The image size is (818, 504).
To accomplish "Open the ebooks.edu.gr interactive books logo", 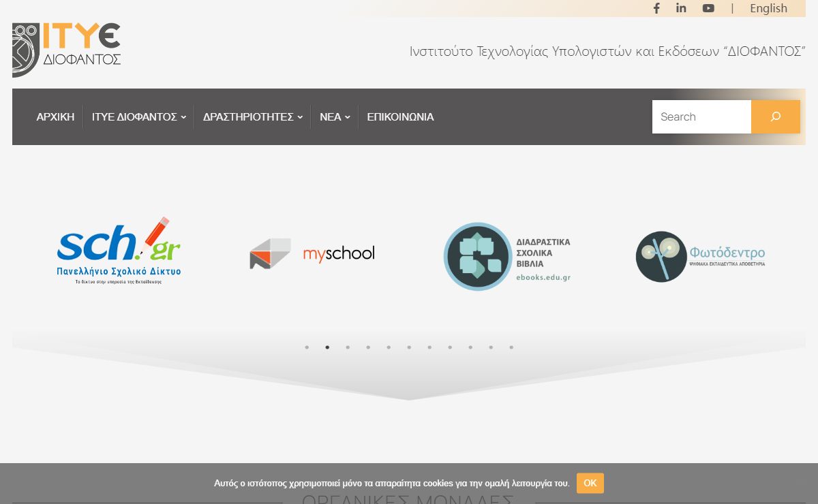I will (506, 257).
